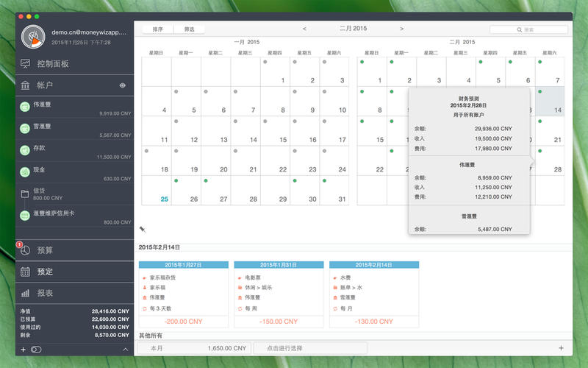The image size is (588, 368).
Task: Open the 预算 budget pie chart icon
Action: 26,250
